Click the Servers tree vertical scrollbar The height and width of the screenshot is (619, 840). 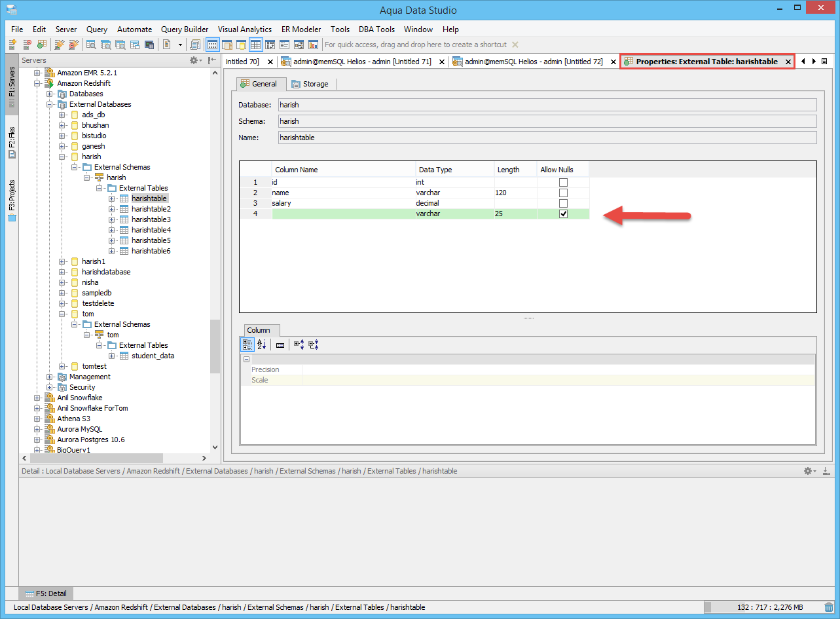[215, 347]
